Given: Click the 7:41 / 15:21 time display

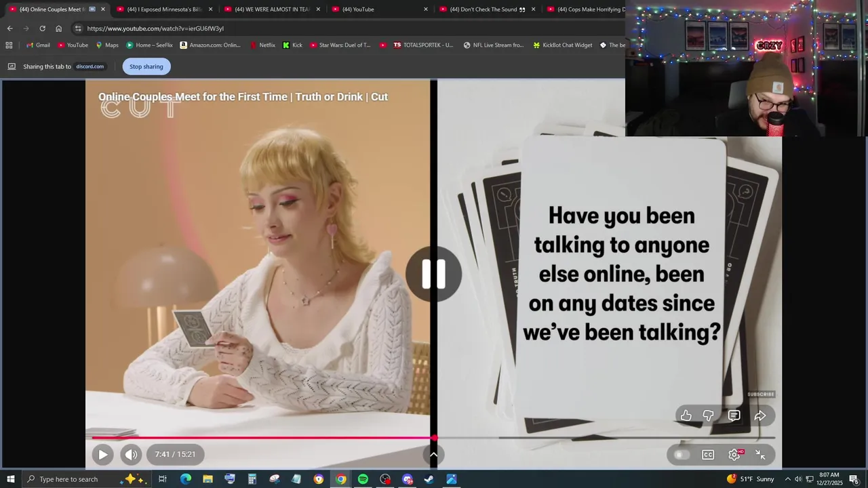Looking at the screenshot, I should pos(175,454).
